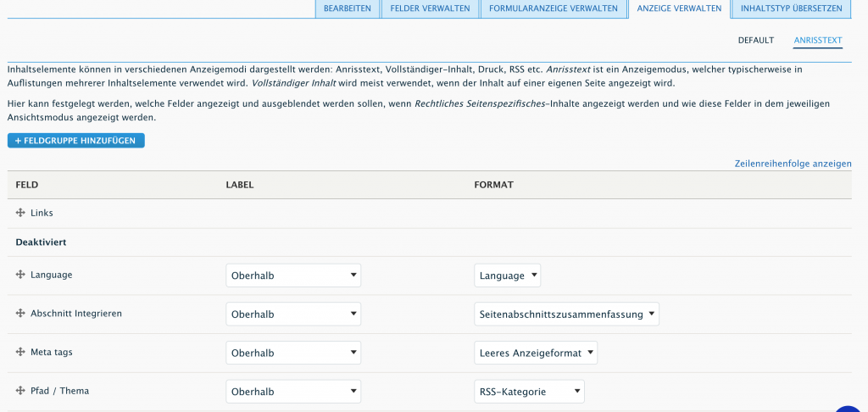Open label dropdown for Abschnitt Integrieren
This screenshot has height=412, width=868.
(x=293, y=315)
